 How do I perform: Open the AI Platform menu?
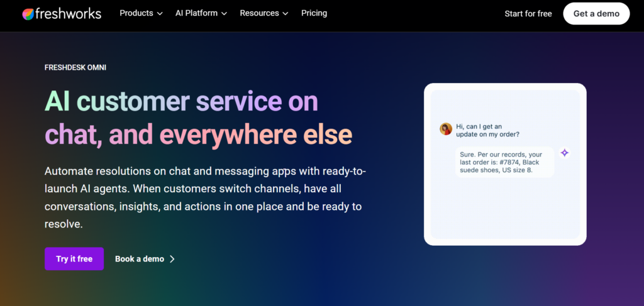[201, 13]
